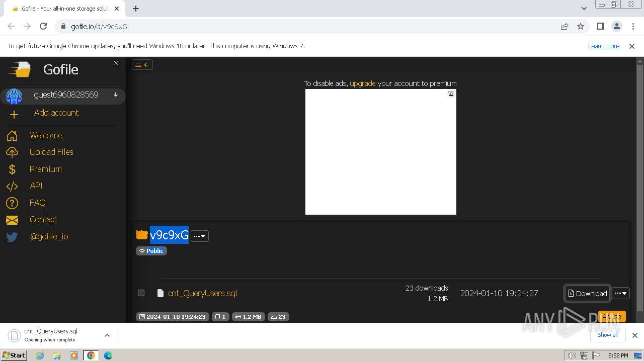This screenshot has height=362, width=644.
Task: Click the v9c9xG folder icon
Action: pos(142,235)
